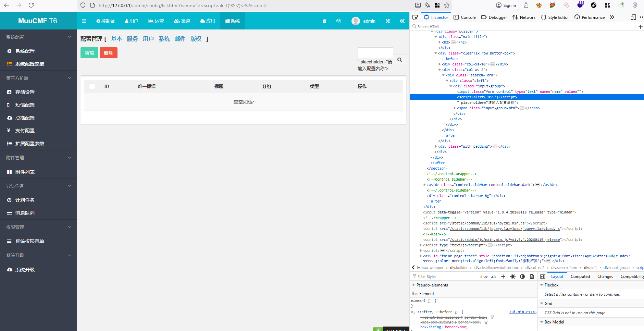Toggle dark color scheme simulation

[x=522, y=277]
